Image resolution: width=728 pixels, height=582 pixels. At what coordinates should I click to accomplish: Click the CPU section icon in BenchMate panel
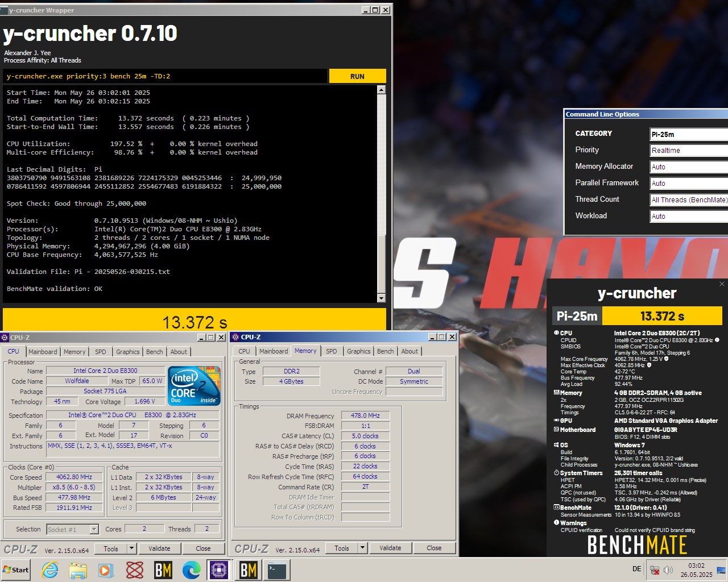pos(556,333)
